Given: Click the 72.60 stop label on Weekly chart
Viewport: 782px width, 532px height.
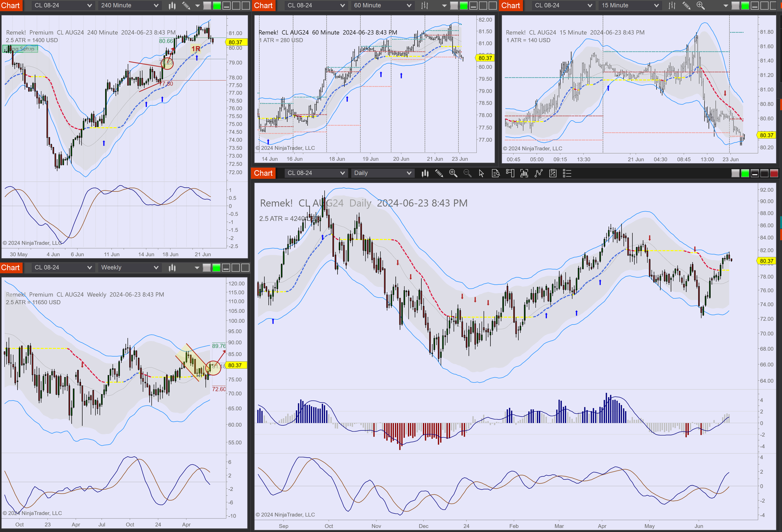Looking at the screenshot, I should pyautogui.click(x=219, y=389).
